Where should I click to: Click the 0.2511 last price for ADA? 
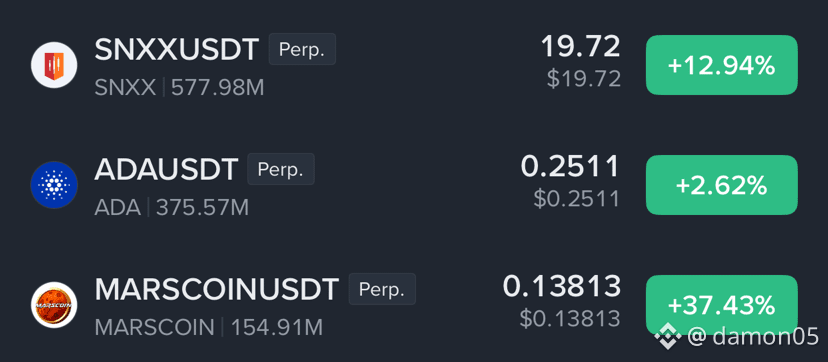(570, 167)
